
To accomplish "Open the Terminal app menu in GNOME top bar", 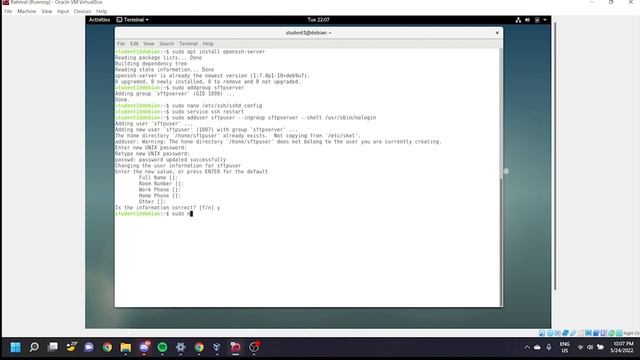I will coord(133,20).
